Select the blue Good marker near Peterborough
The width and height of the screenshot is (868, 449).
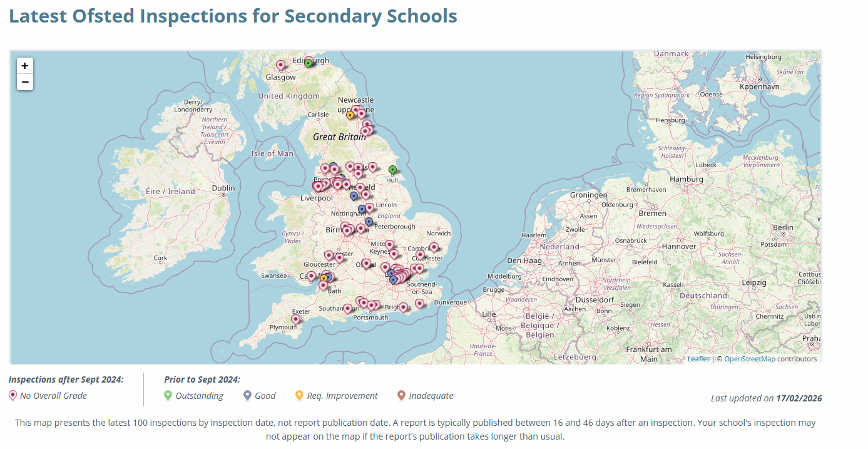click(369, 222)
